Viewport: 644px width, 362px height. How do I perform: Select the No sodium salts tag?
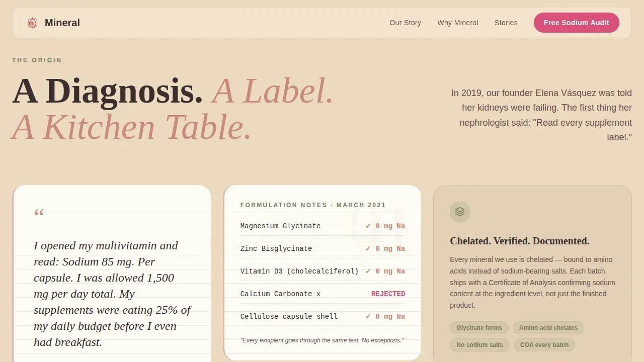click(x=479, y=345)
